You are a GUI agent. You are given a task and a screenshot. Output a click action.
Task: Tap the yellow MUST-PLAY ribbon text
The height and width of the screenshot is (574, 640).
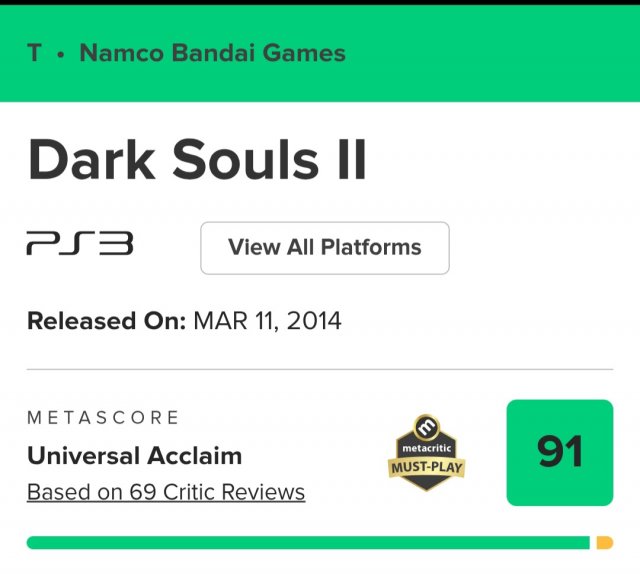[427, 468]
